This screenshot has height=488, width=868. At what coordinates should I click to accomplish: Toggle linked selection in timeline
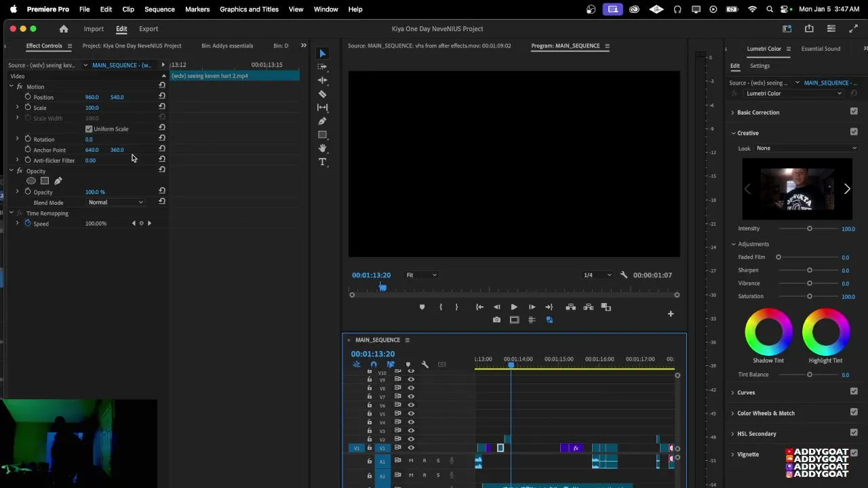[x=391, y=365]
